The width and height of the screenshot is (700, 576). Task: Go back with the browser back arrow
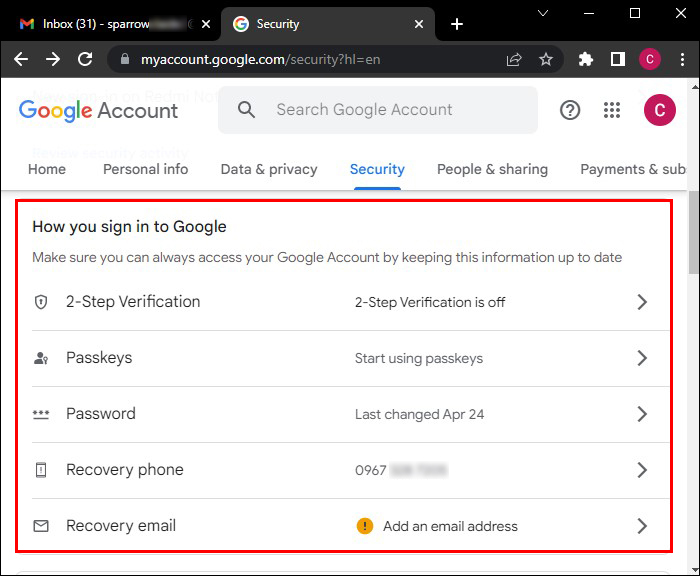click(21, 60)
